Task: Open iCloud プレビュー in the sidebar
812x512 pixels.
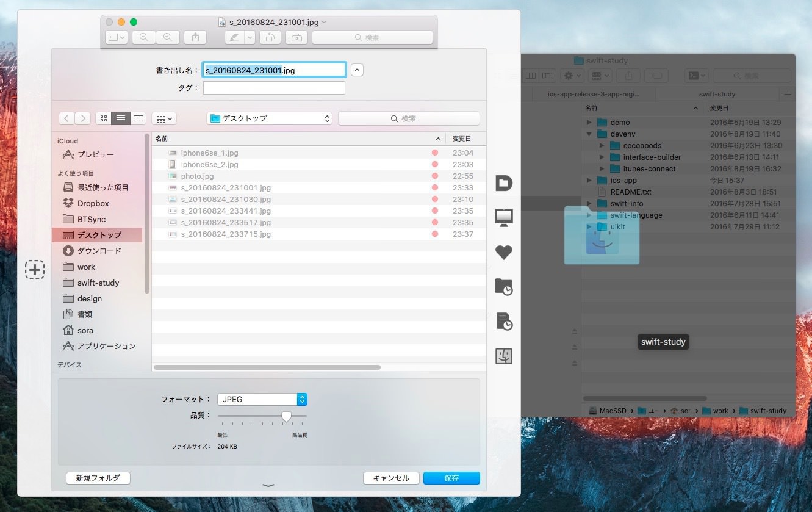Action: coord(95,154)
